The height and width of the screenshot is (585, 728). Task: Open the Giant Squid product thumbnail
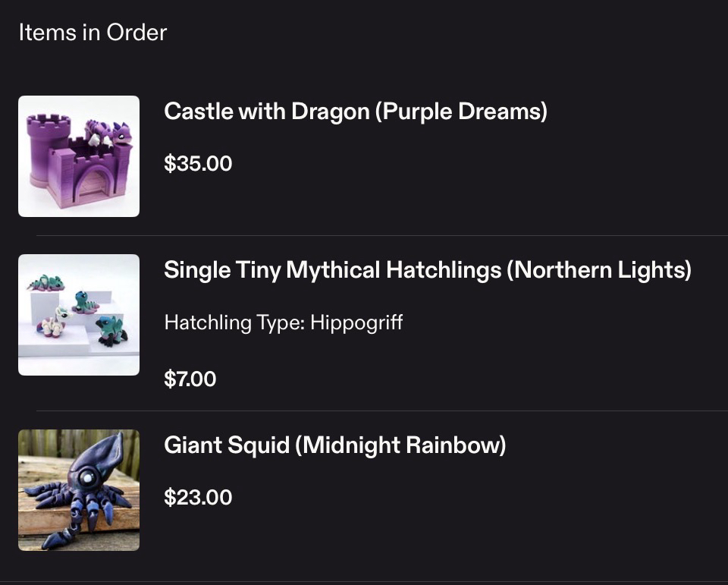pos(79,490)
